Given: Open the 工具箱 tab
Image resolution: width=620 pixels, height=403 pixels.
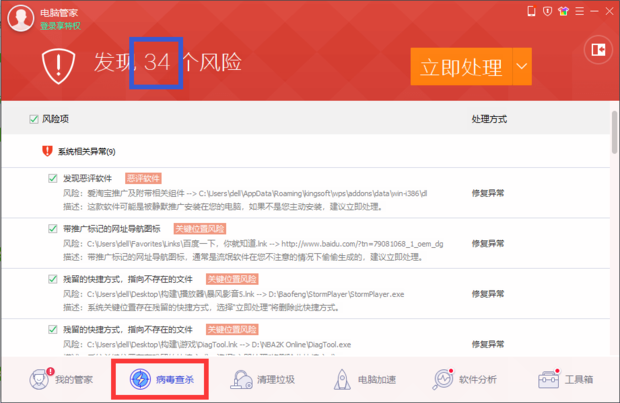Looking at the screenshot, I should 566,380.
